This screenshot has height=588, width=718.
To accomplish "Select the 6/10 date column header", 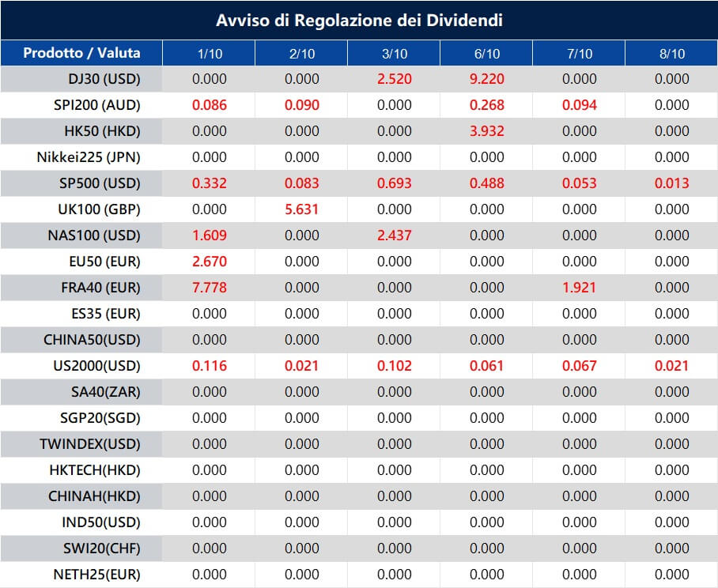I will 486,54.
